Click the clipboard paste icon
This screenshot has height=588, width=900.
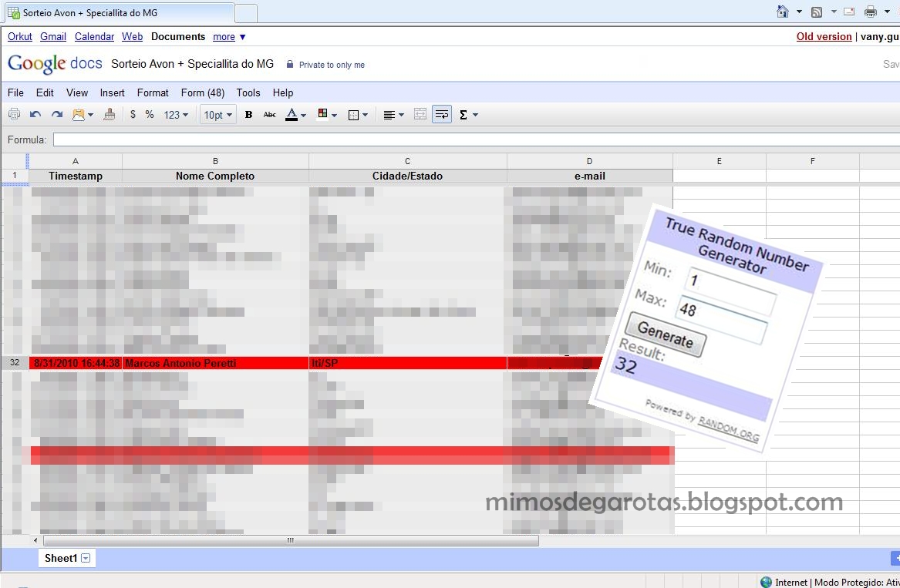[x=79, y=115]
